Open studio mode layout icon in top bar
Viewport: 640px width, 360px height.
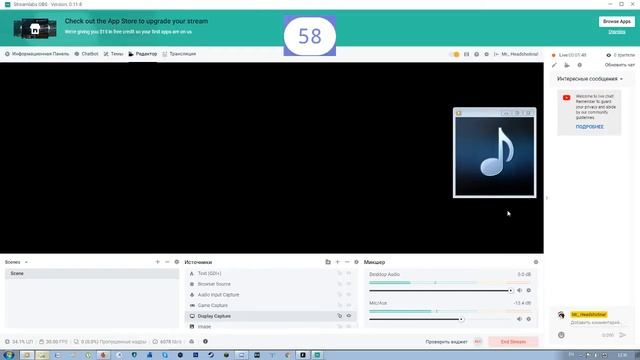point(467,54)
